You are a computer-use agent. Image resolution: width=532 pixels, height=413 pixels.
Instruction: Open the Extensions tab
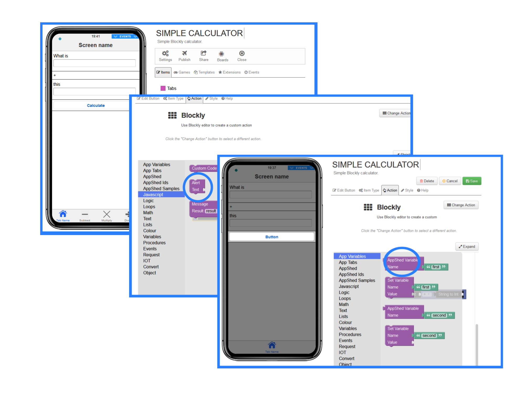click(x=229, y=72)
